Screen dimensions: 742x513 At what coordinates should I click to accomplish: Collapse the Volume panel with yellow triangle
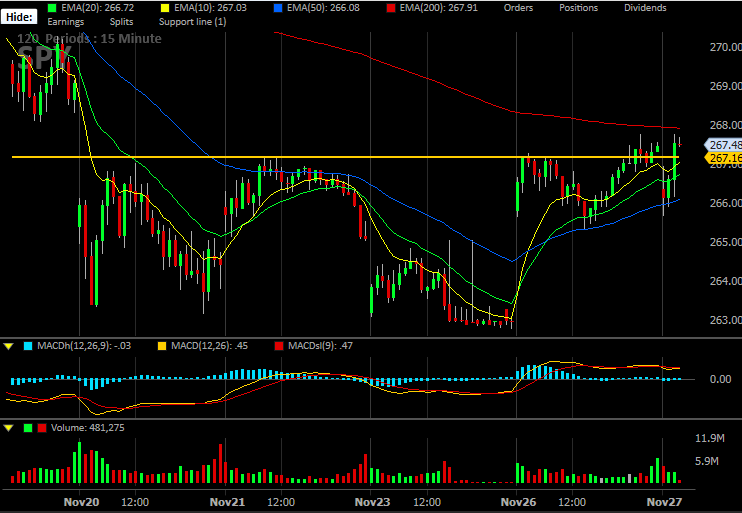pyautogui.click(x=8, y=428)
